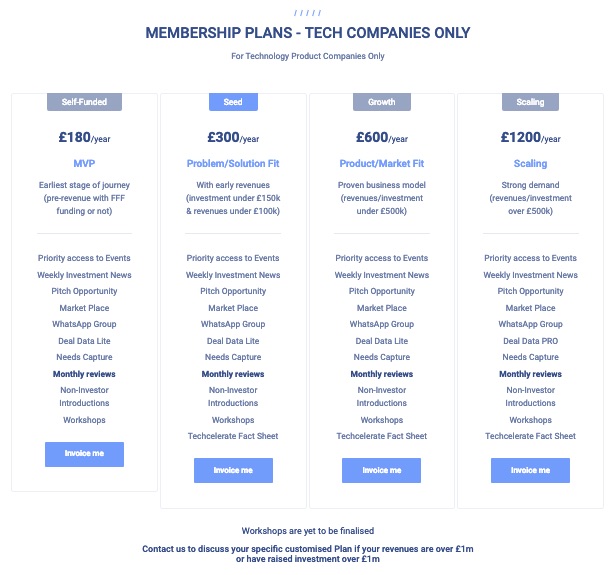Click Monthly reviews in the Growth plan
This screenshot has width=613, height=575.
coord(381,374)
